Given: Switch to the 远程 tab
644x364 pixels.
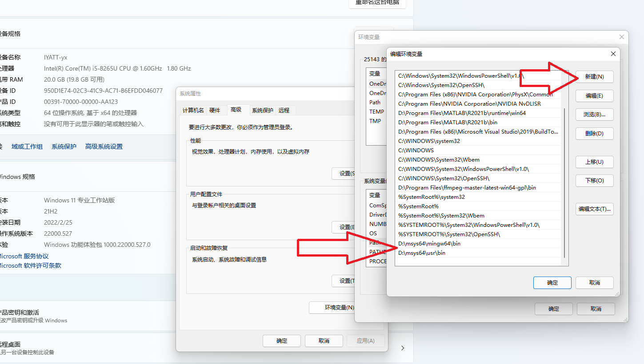Looking at the screenshot, I should 284,111.
